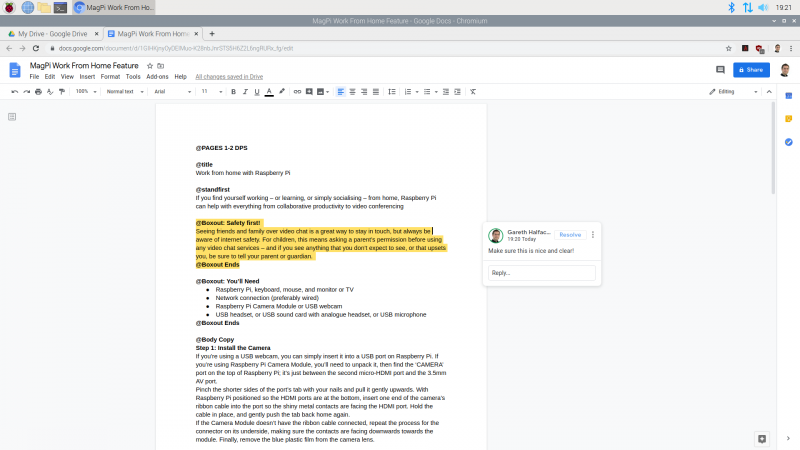Viewport: 800px width, 450px height.
Task: Open the Arial font dropdown
Action: tap(171, 91)
